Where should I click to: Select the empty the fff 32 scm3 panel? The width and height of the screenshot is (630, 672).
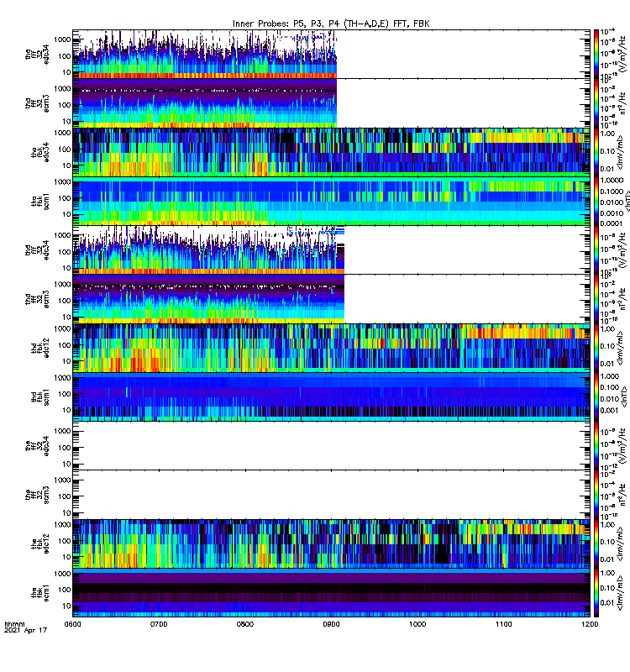tap(331, 494)
